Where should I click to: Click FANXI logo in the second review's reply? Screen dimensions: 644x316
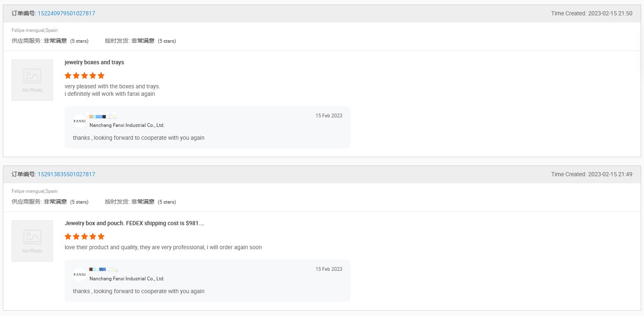[80, 275]
